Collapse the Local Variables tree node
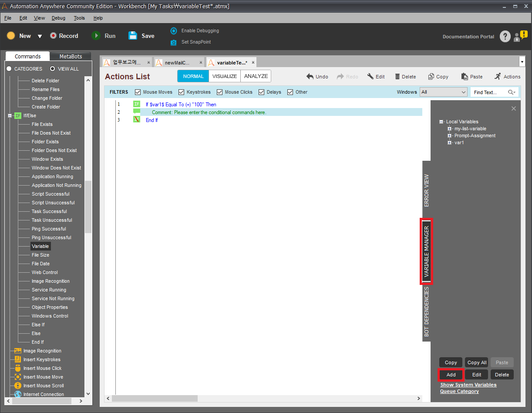 coord(441,122)
